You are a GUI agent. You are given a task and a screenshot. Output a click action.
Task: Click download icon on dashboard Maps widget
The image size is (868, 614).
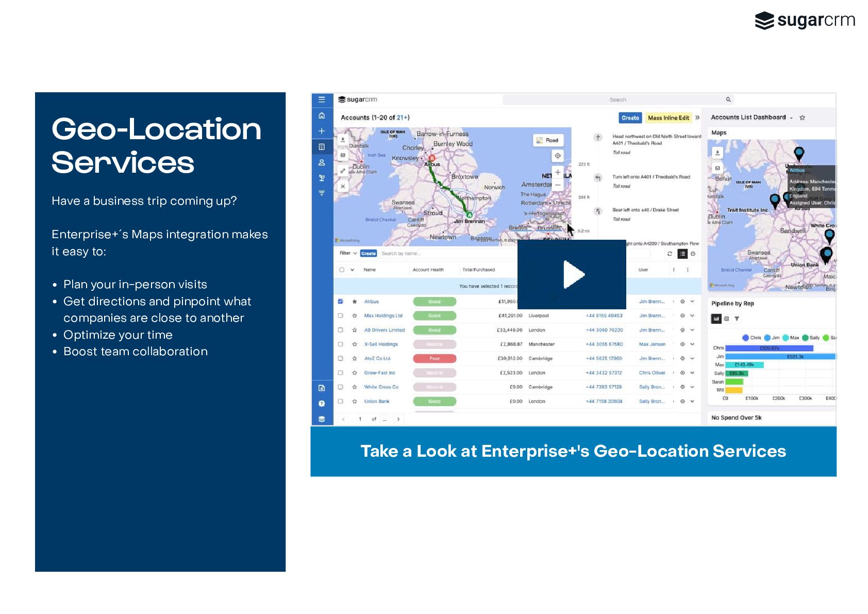point(717,153)
